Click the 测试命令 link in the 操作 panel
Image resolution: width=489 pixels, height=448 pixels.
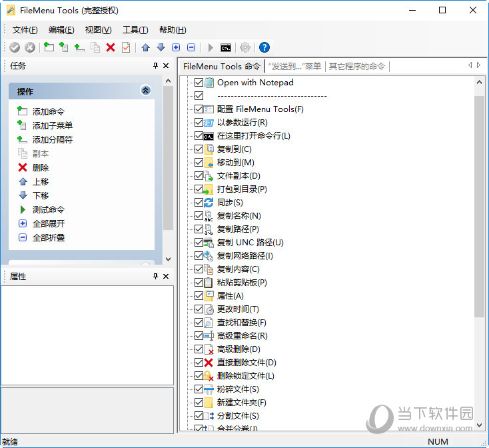click(x=49, y=209)
